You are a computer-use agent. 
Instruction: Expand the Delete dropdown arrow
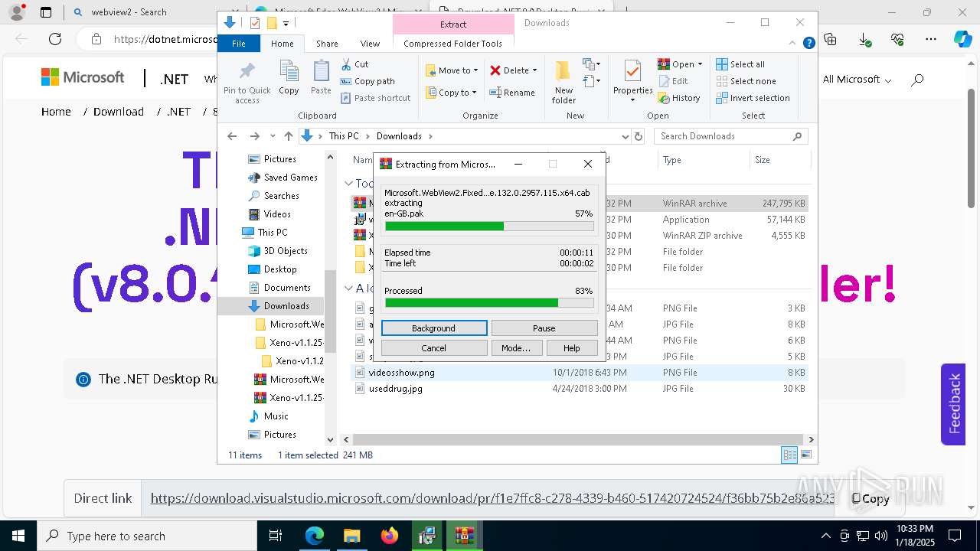(x=534, y=70)
